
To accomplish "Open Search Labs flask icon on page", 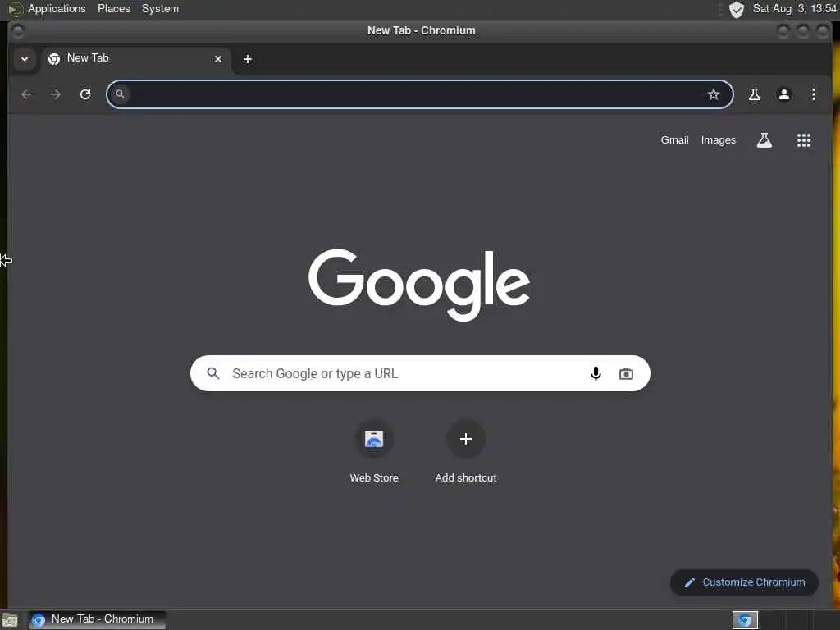I will [765, 140].
